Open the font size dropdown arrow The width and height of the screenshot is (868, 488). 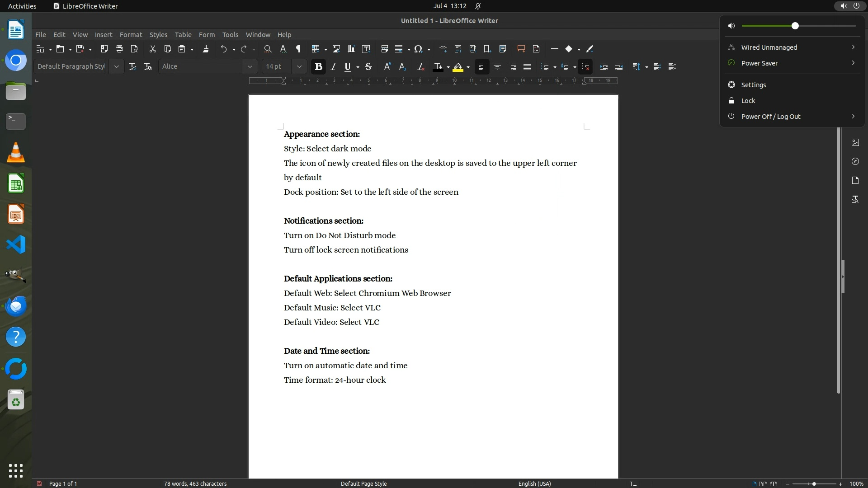[x=299, y=66]
